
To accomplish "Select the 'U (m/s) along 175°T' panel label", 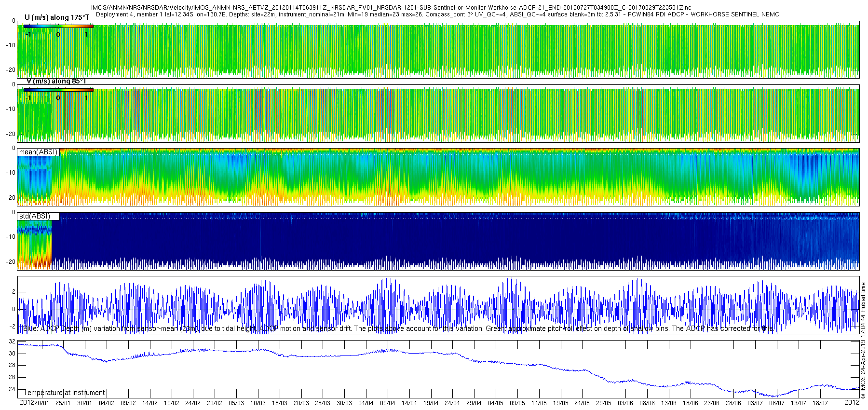I will (x=57, y=17).
